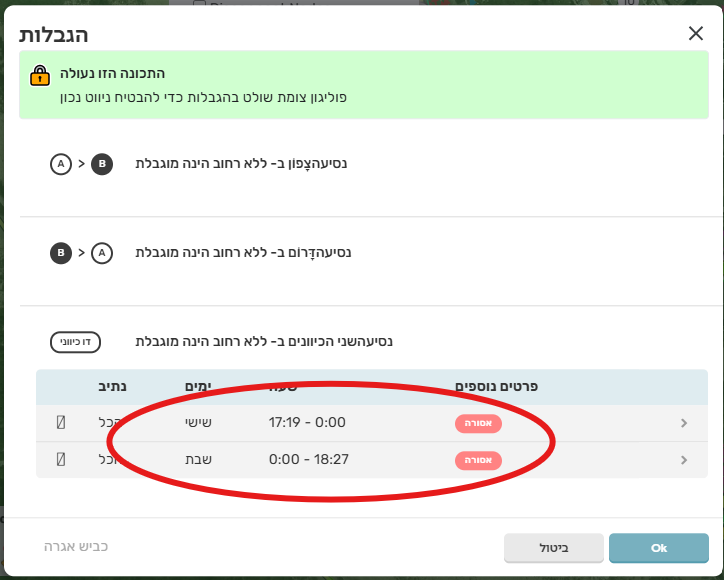Click the כביש אגרה toll road link
This screenshot has height=580, width=724.
pyautogui.click(x=75, y=547)
